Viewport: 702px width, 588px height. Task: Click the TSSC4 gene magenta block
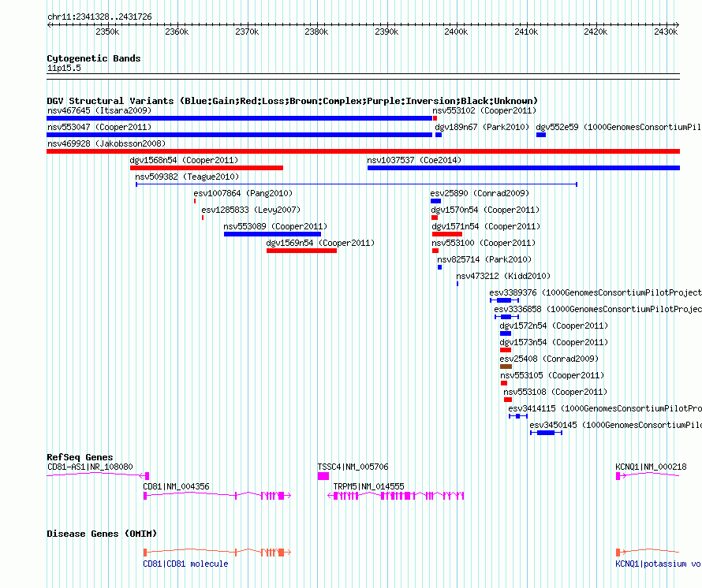(323, 476)
